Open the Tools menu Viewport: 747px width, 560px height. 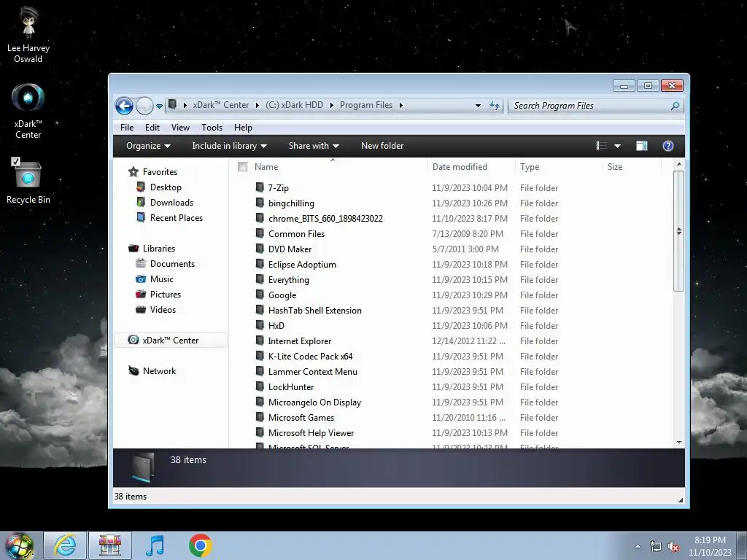pos(212,128)
